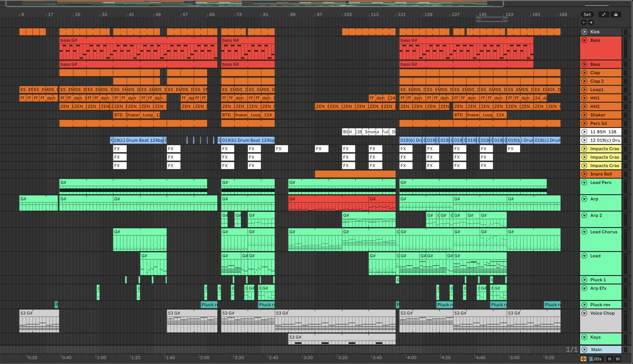Toggle Optimize Arrangement Height H button

coord(609,359)
